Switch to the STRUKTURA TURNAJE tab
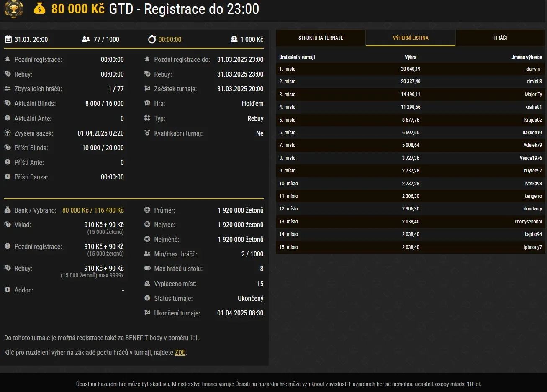Screen dimensions: 547x392 tap(320, 38)
